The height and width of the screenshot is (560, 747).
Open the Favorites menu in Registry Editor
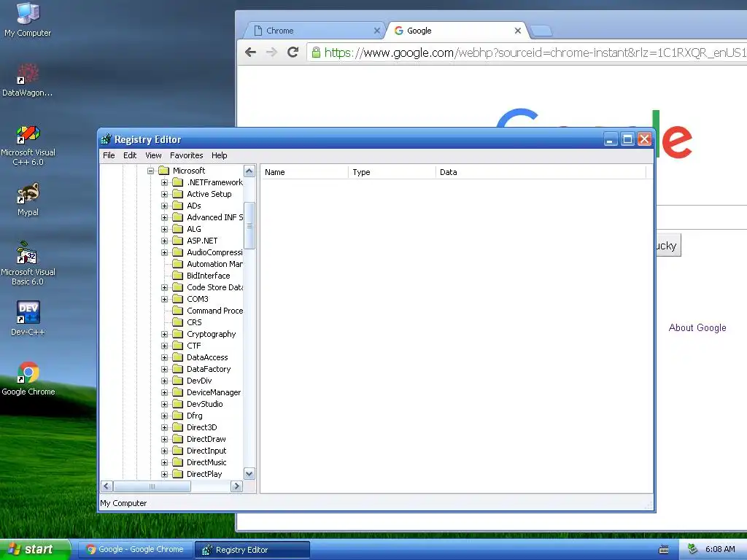coord(186,155)
